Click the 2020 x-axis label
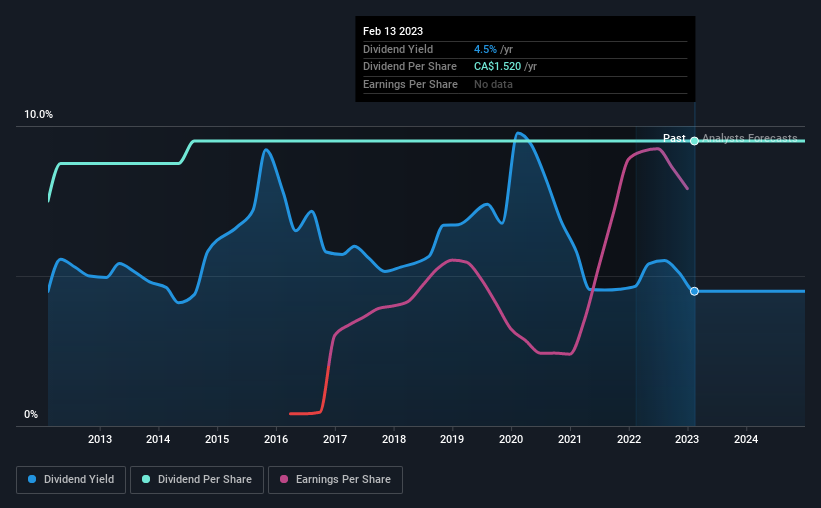 [511, 439]
